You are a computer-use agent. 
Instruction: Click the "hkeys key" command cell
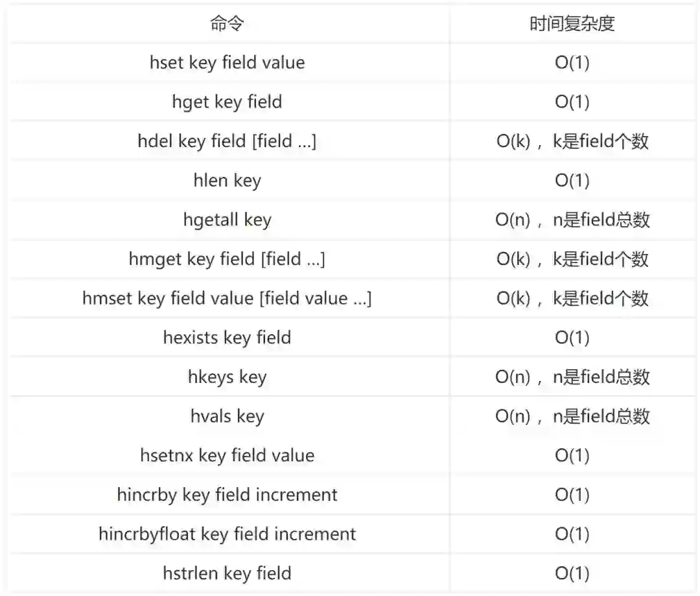point(227,377)
